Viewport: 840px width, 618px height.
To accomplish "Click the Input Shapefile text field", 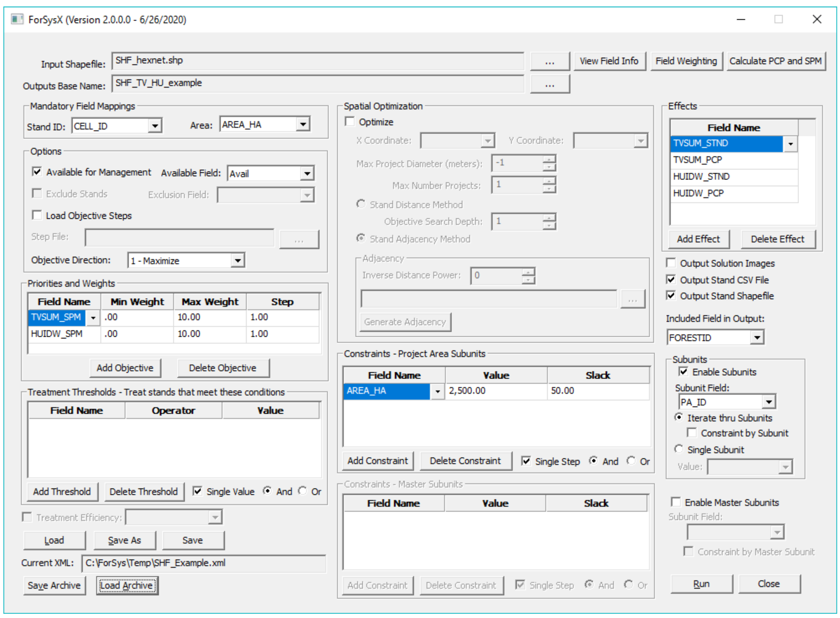I will [318, 61].
